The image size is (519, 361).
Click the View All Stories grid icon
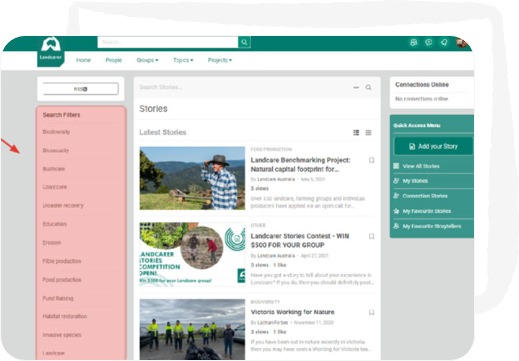pyautogui.click(x=396, y=166)
